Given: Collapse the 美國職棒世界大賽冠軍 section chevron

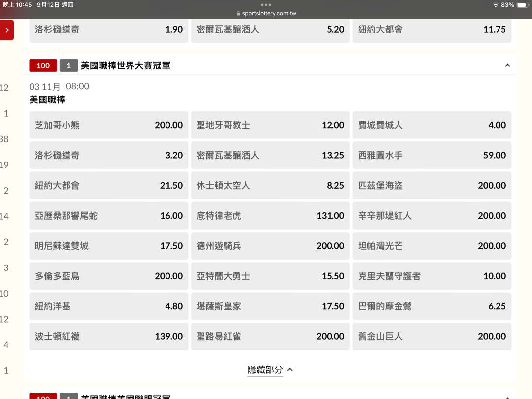Looking at the screenshot, I should [507, 65].
